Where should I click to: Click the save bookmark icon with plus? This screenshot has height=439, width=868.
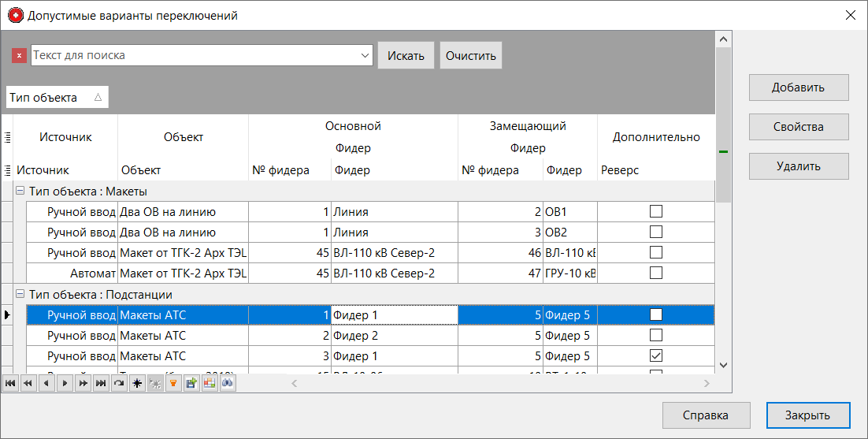click(x=191, y=383)
